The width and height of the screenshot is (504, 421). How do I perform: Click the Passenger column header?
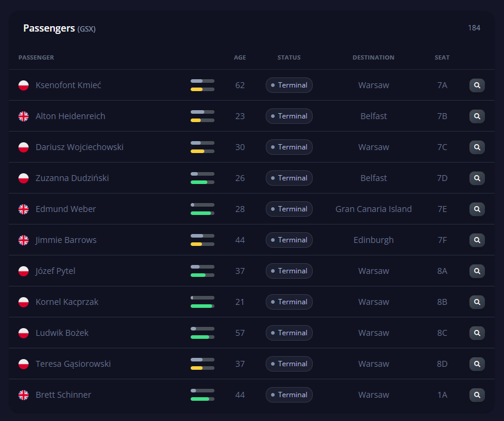click(x=36, y=58)
